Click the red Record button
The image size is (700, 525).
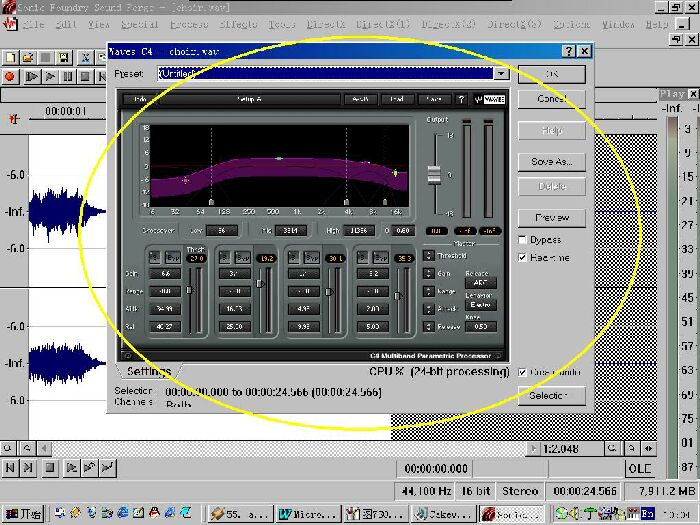9,76
